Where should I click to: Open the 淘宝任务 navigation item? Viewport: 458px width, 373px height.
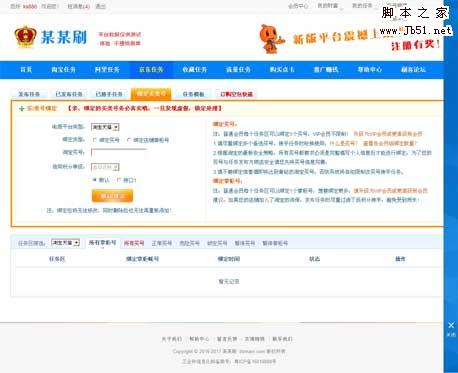click(63, 70)
